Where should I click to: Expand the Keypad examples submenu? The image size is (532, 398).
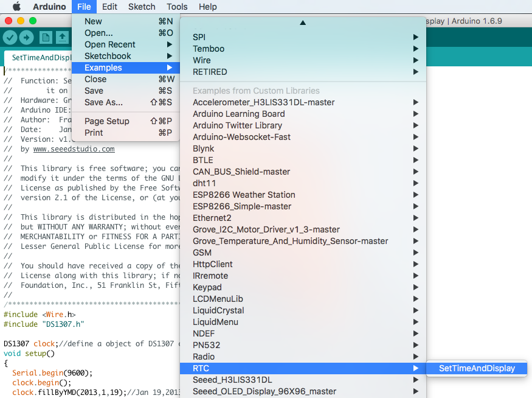tap(303, 287)
